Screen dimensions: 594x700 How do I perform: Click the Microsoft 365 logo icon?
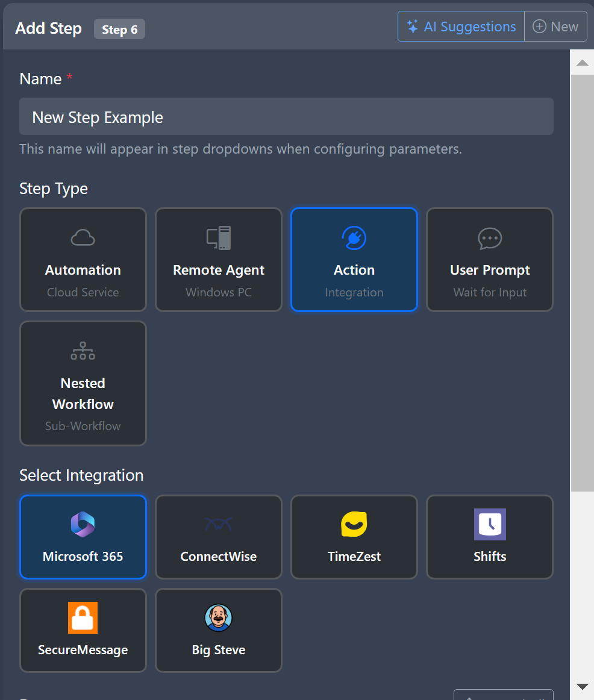point(83,524)
